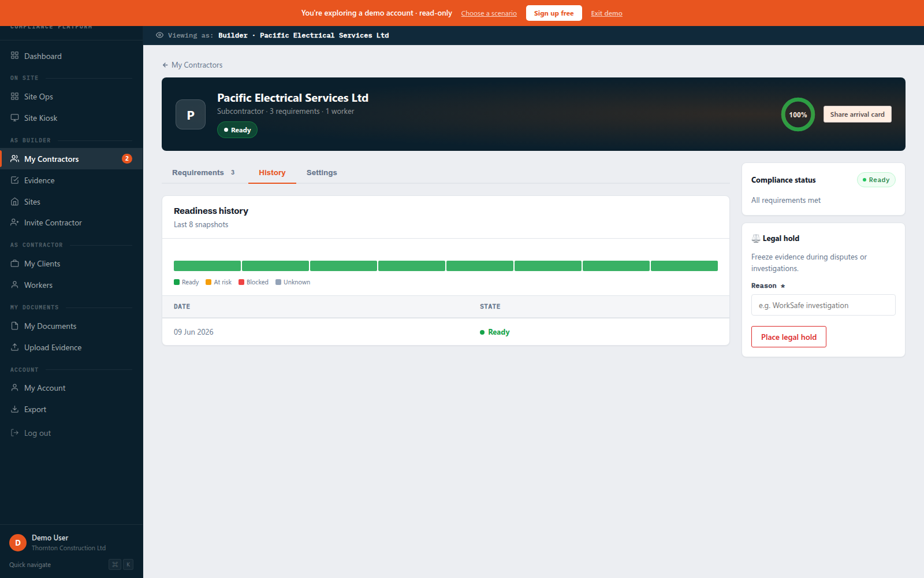
Task: Click the Export download icon
Action: tap(15, 409)
